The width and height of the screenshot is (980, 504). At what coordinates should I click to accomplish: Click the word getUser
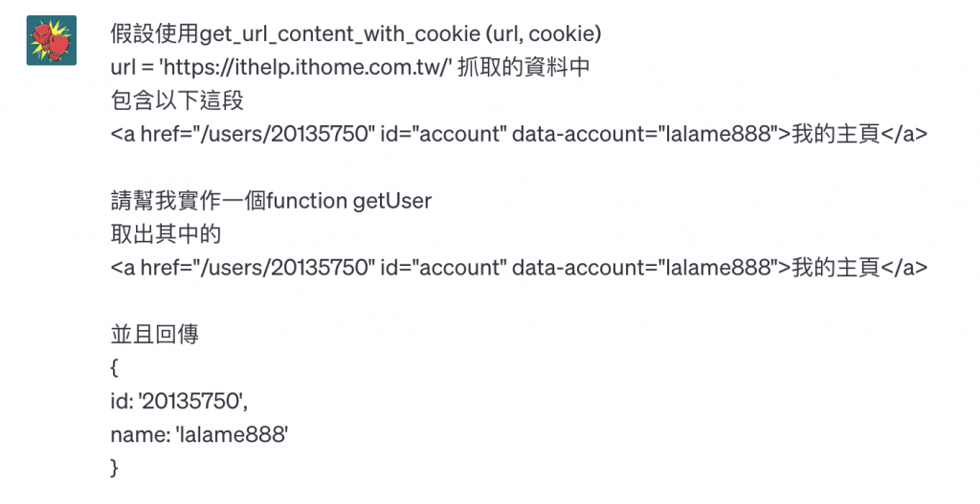392,201
